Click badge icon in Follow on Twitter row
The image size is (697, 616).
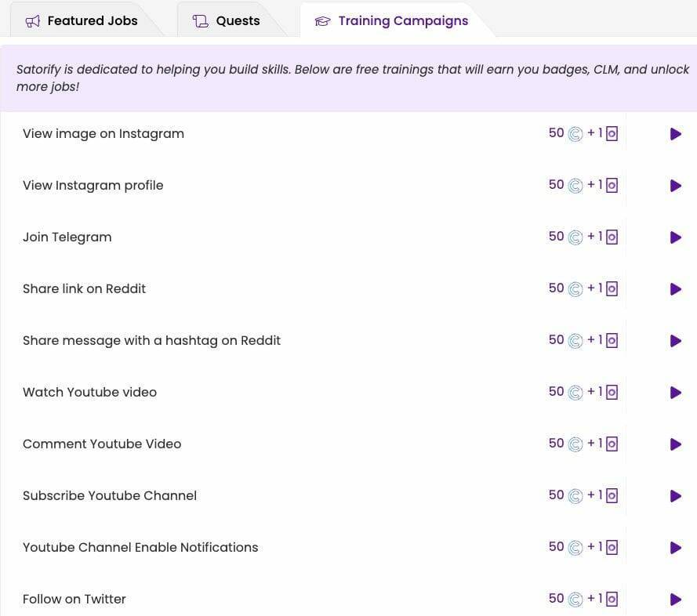click(612, 599)
